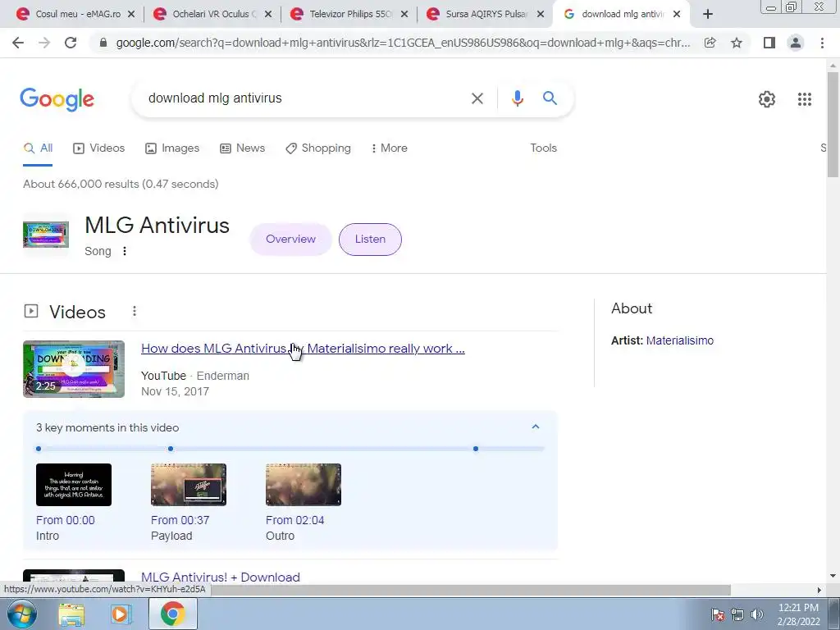Screen dimensions: 840x630
Task: Click the first timeline dot for Intro
Action: [39, 449]
